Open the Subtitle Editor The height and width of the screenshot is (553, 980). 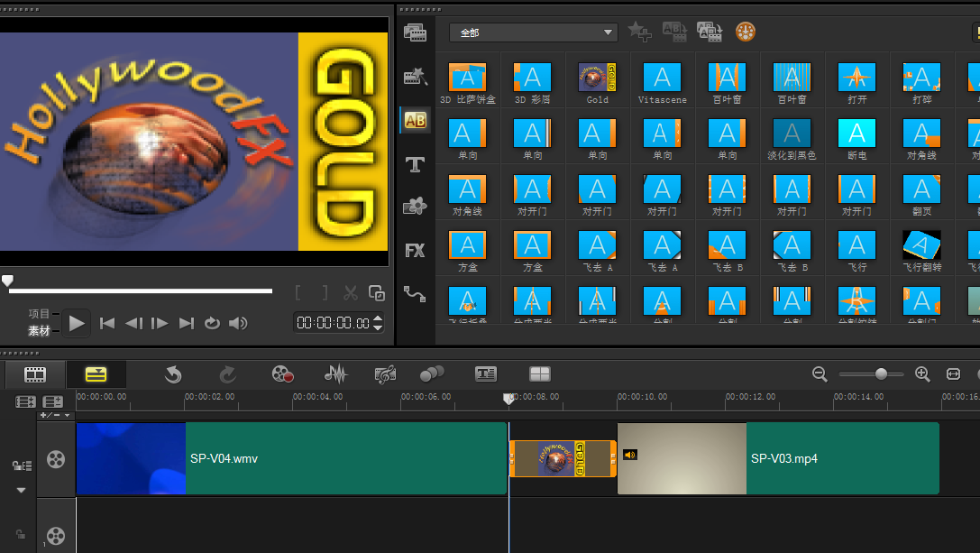click(x=486, y=374)
